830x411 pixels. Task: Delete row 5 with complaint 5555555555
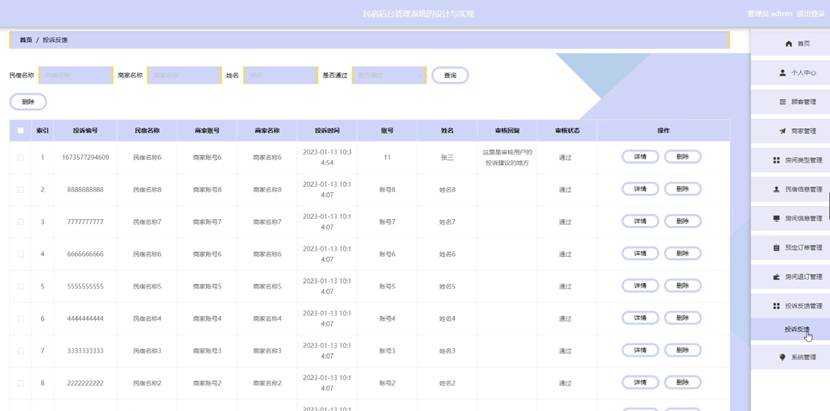click(683, 286)
